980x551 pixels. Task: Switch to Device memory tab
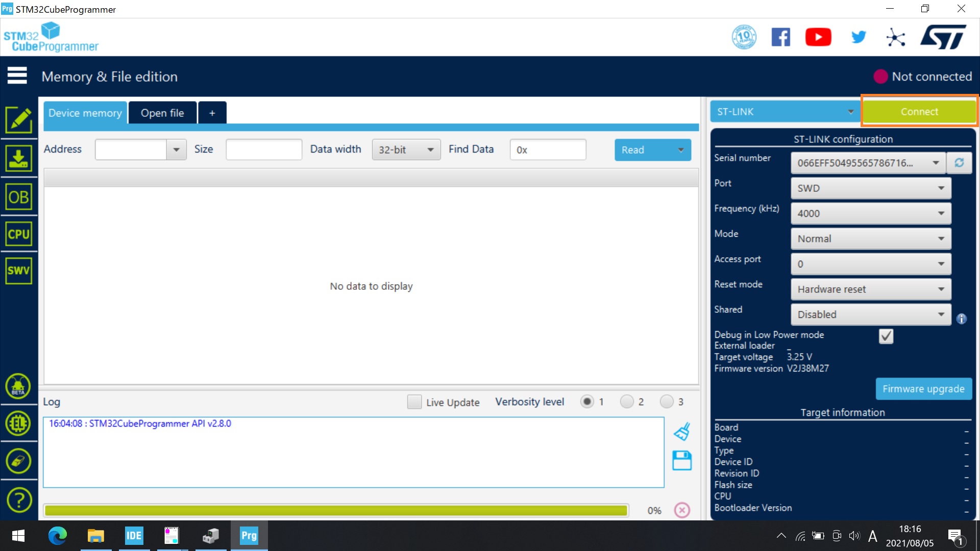click(x=85, y=113)
